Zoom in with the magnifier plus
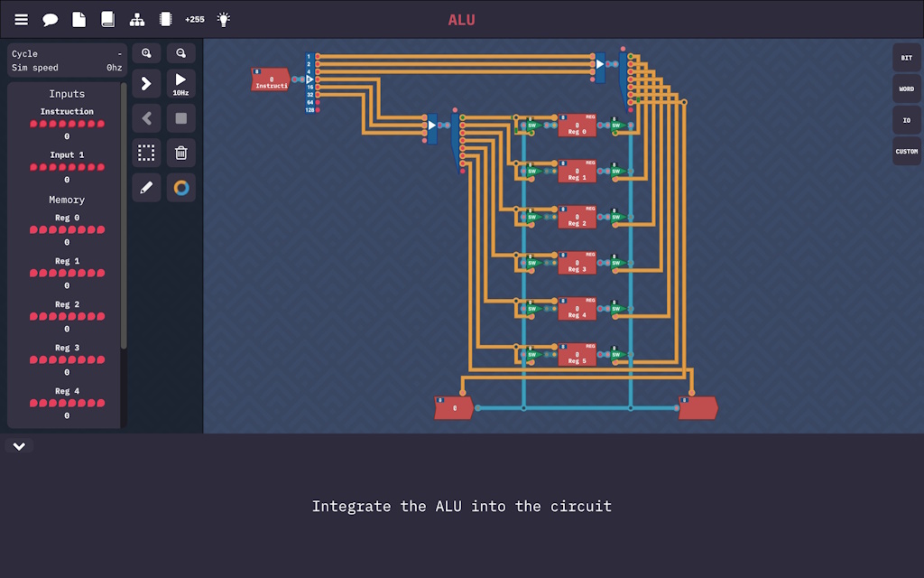Viewport: 924px width, 578px height. 146,53
